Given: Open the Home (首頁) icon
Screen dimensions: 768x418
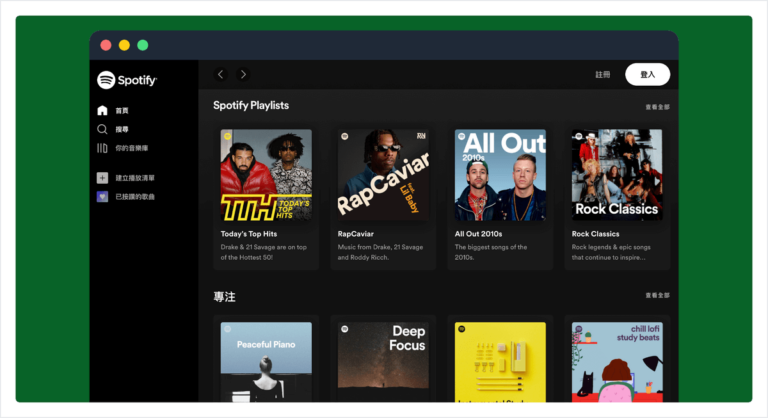Looking at the screenshot, I should pos(102,110).
